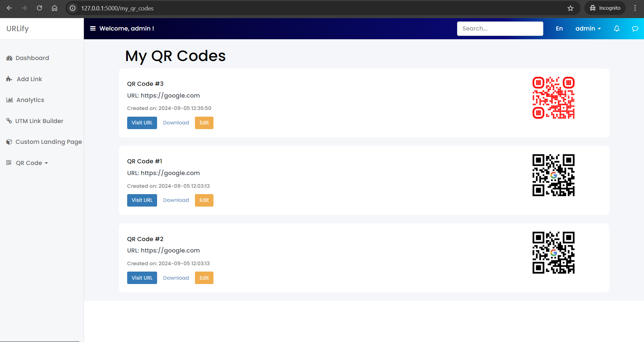Select created date in QR Code #1 card
The width and height of the screenshot is (644, 342).
click(x=168, y=186)
